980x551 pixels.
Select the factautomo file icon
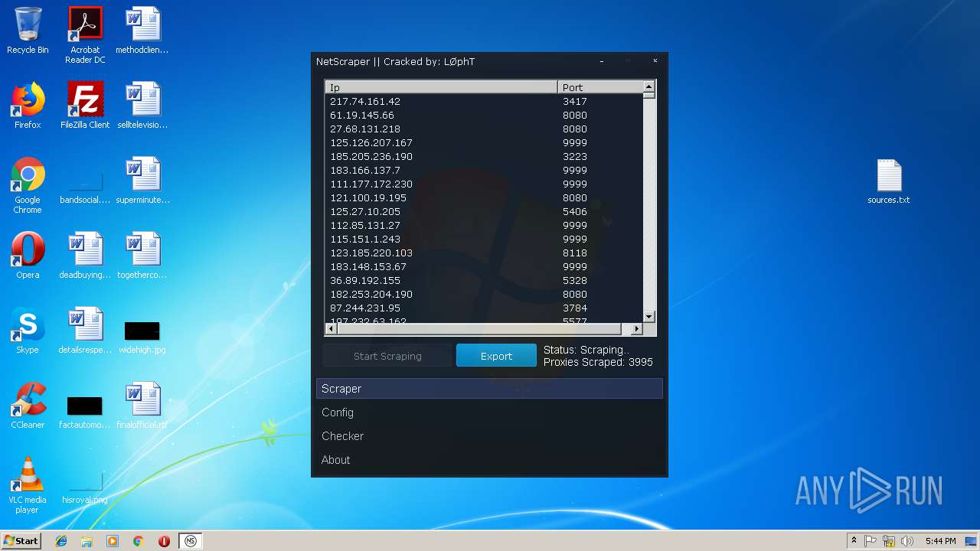[85, 412]
